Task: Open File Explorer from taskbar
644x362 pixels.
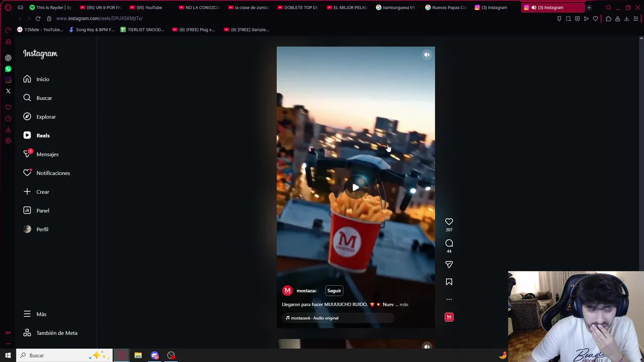Action: pyautogui.click(x=138, y=355)
